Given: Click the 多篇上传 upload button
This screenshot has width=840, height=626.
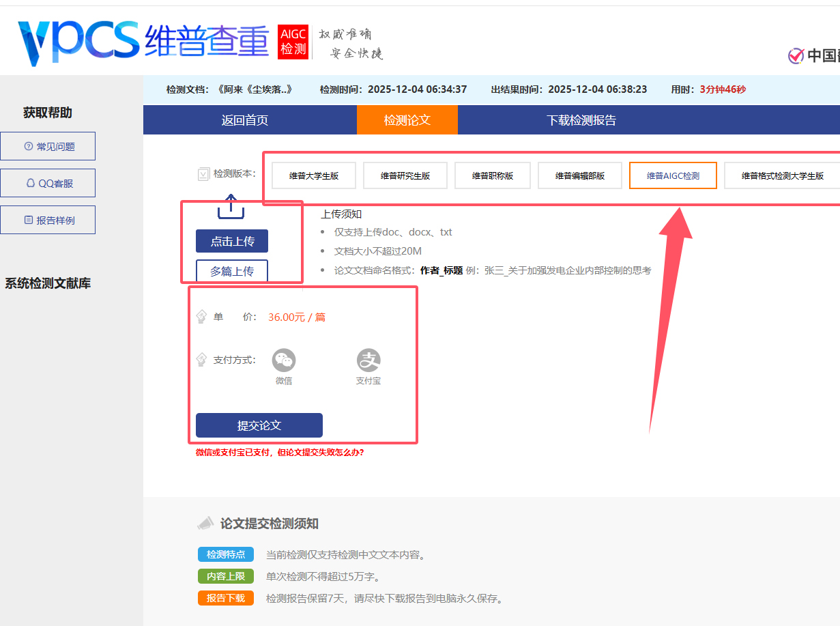Looking at the screenshot, I should point(231,270).
